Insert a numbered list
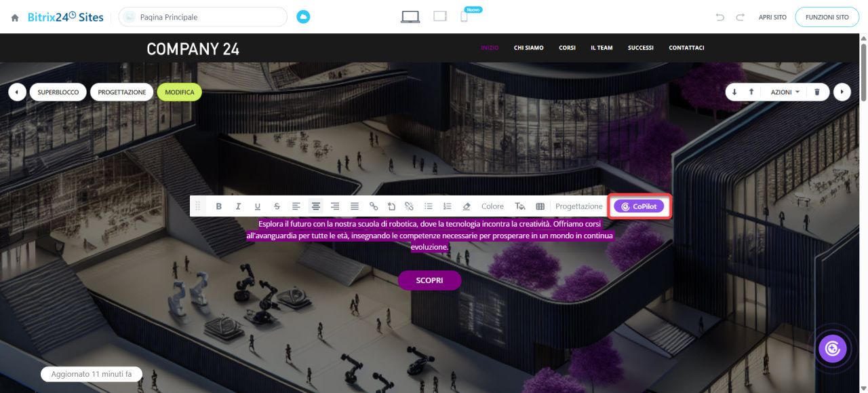 pos(447,206)
